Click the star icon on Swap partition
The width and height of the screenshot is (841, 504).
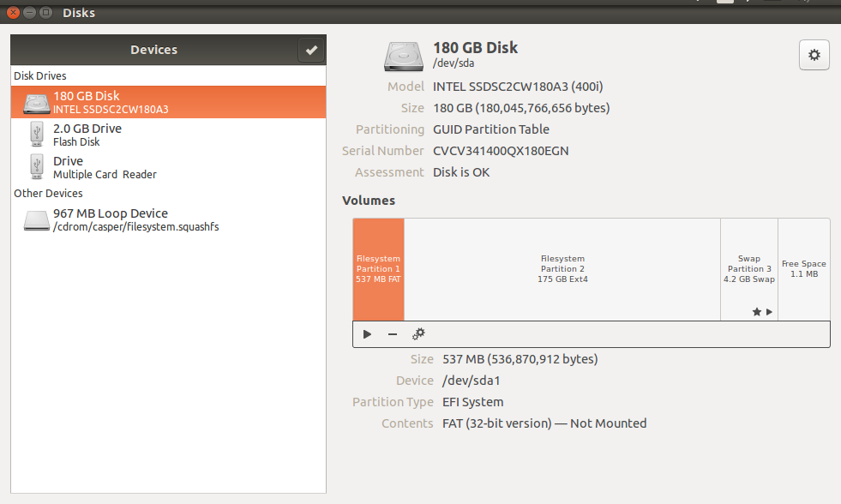click(x=757, y=312)
